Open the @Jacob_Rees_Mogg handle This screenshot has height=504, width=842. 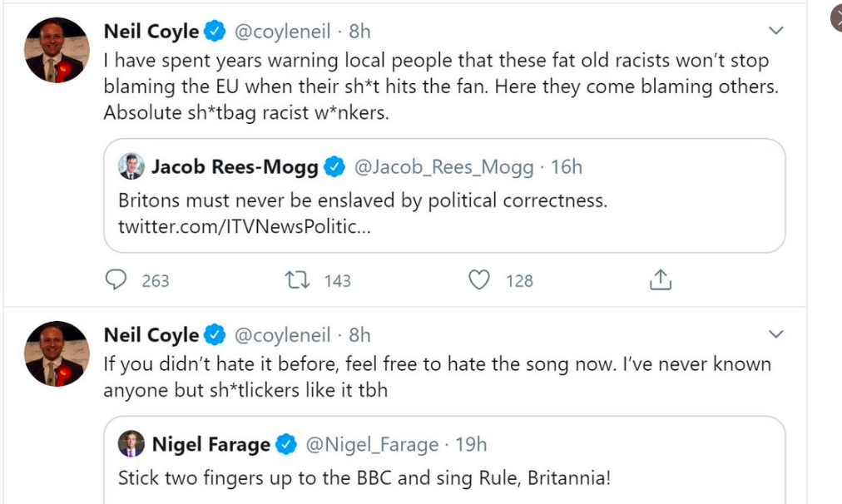pyautogui.click(x=444, y=167)
